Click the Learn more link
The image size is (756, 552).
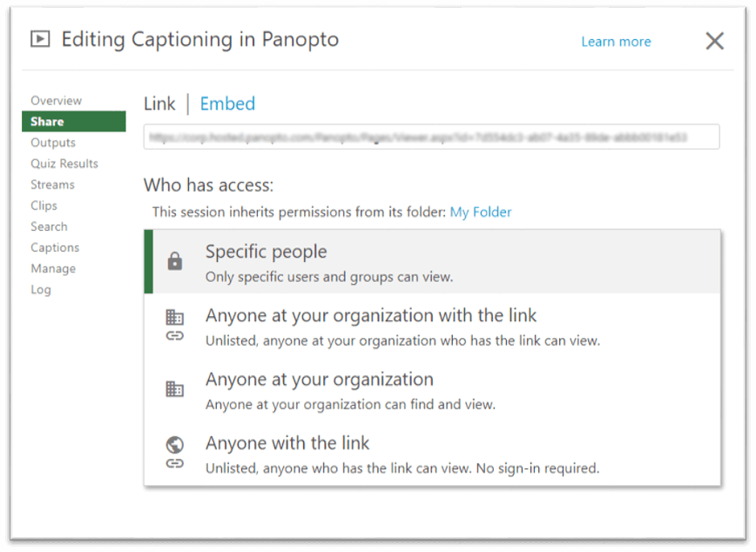(x=616, y=42)
